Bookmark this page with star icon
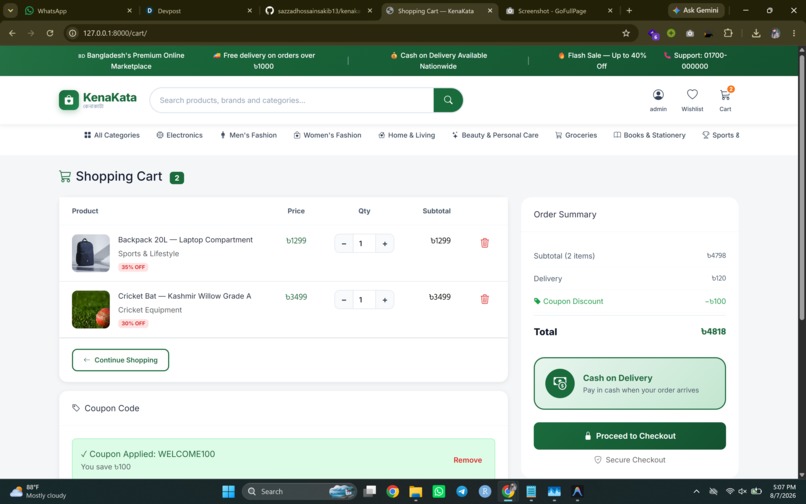806x504 pixels. pos(626,33)
